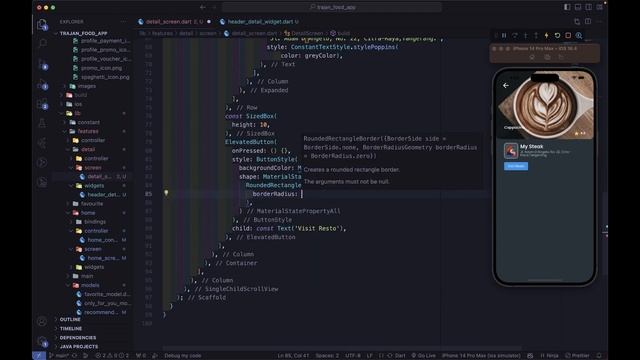Click iPhone 14 Pro Max device selector
640x360 pixels.
[481, 356]
